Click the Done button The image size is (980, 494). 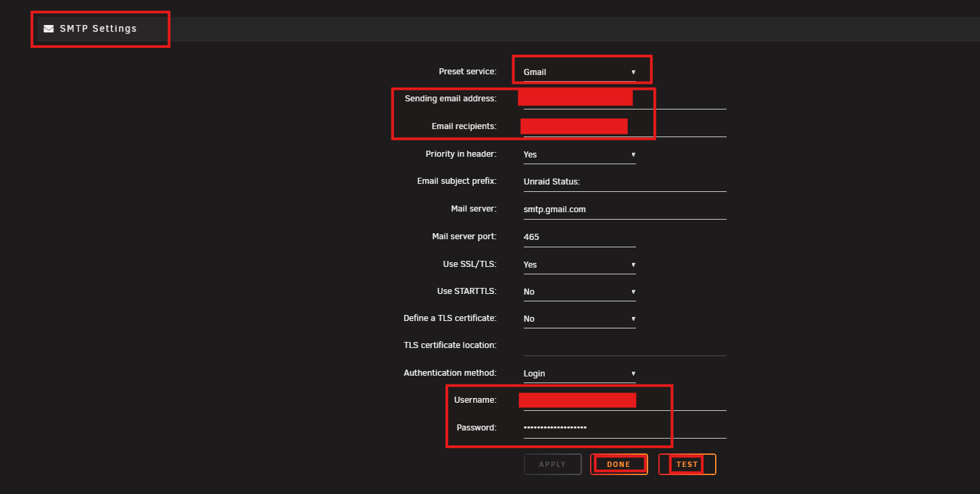coord(618,464)
